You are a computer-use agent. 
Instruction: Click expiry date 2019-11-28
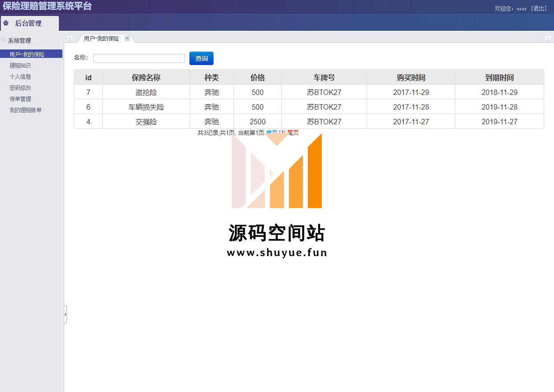pos(500,107)
